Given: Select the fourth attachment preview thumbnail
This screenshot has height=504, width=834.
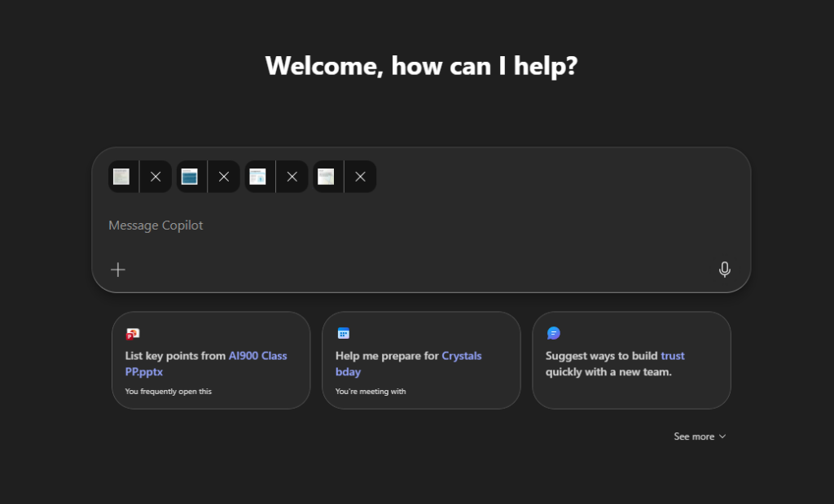Looking at the screenshot, I should [327, 177].
